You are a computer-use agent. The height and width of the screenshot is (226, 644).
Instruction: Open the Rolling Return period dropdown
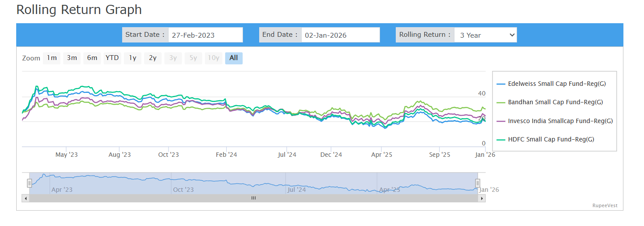coord(485,35)
